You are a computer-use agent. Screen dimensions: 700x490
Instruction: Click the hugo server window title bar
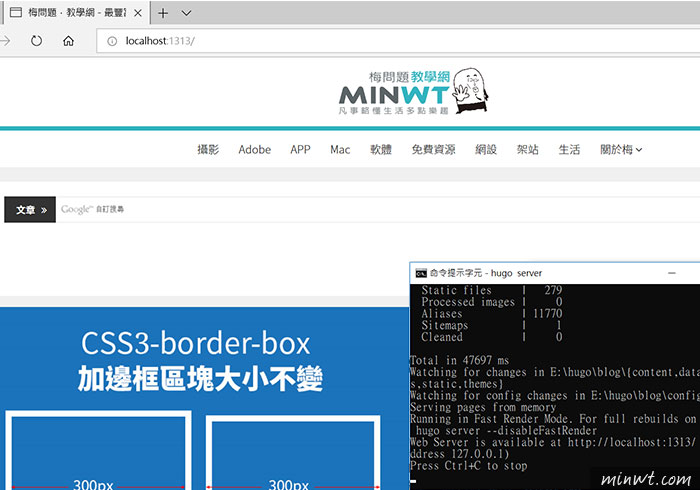point(554,273)
